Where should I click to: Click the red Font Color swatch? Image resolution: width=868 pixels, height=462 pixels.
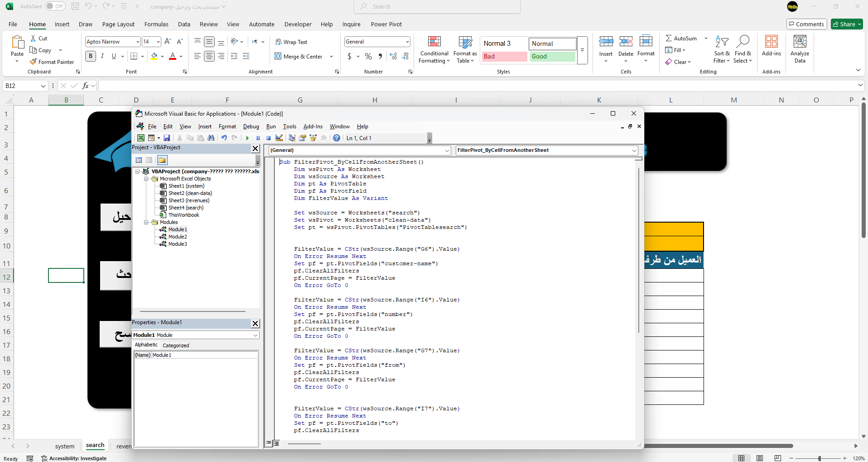(173, 56)
